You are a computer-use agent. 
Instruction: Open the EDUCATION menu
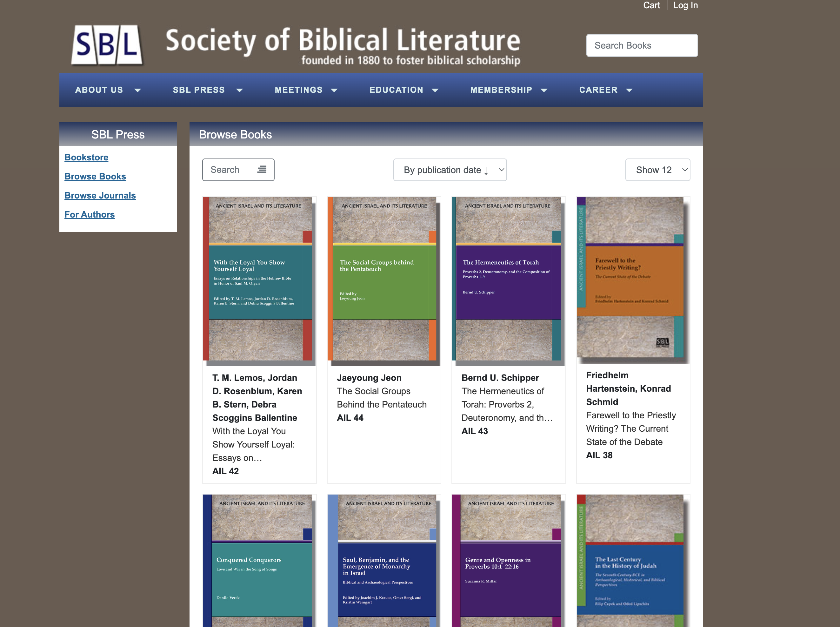(x=396, y=90)
